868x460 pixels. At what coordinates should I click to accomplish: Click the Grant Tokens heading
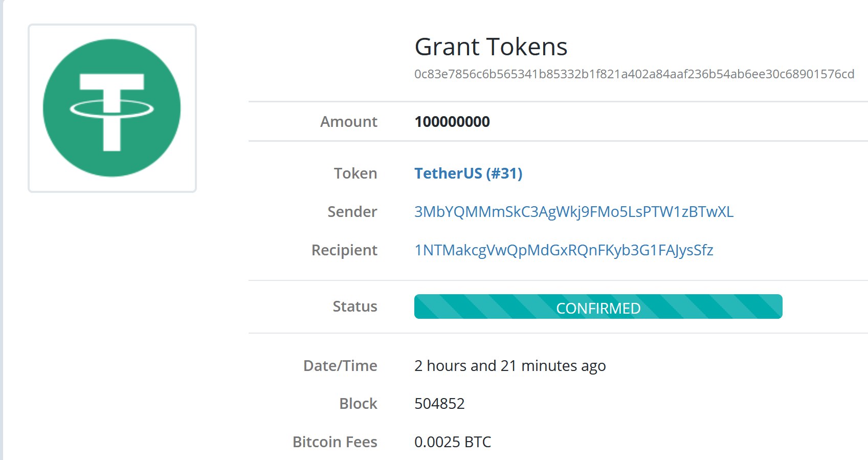(x=491, y=47)
